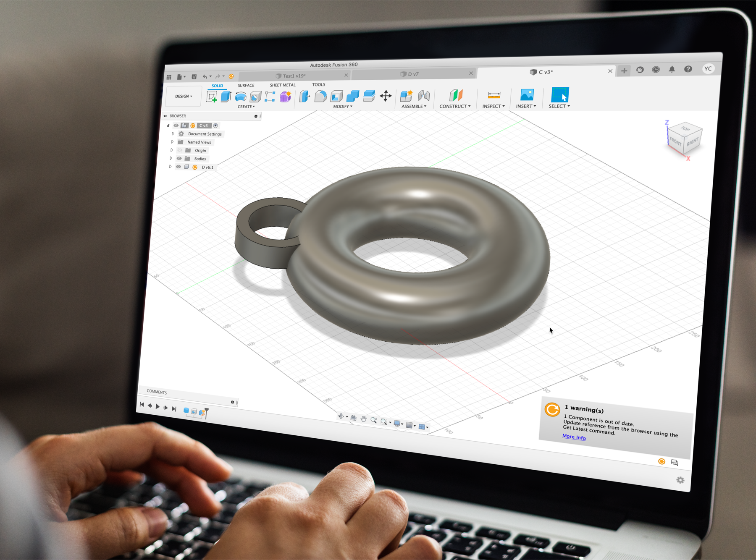This screenshot has height=560, width=756.
Task: Open the Data Panel grid icon
Action: 169,77
